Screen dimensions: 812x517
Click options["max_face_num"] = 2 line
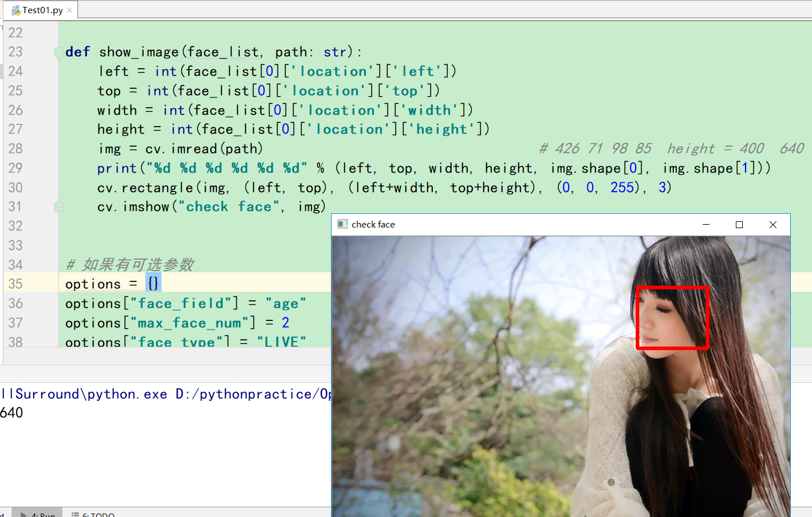[177, 323]
